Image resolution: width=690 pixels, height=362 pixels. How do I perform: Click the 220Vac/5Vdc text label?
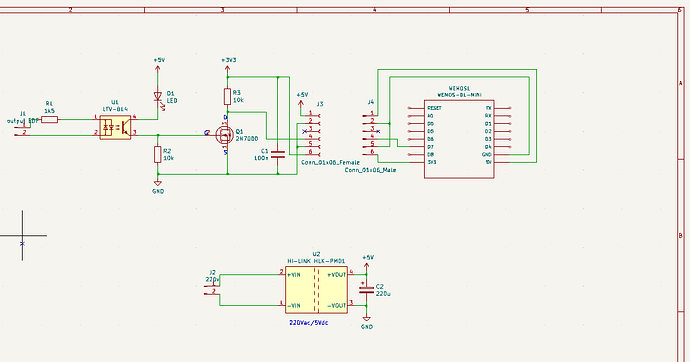coord(308,322)
